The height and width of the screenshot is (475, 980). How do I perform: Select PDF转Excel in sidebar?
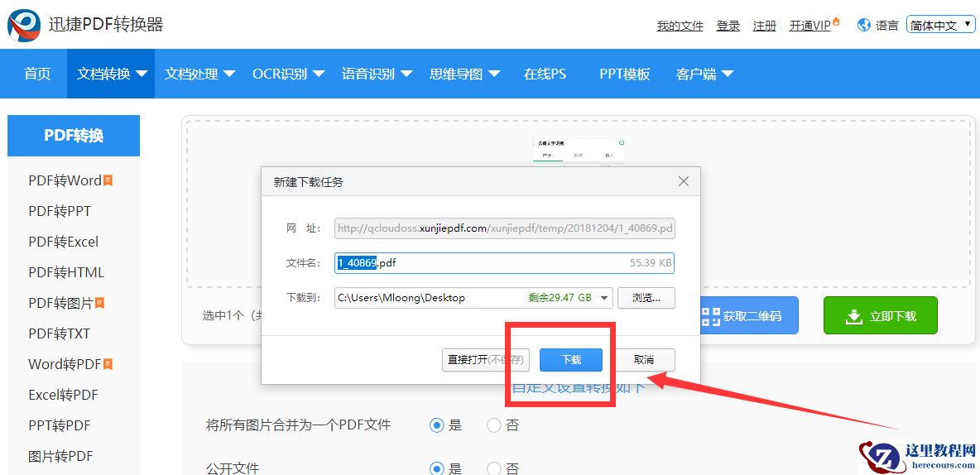(63, 242)
